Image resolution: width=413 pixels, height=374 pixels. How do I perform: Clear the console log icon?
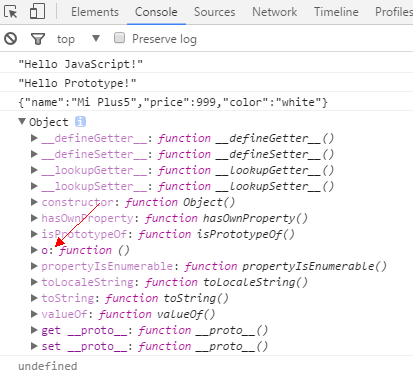(x=11, y=39)
